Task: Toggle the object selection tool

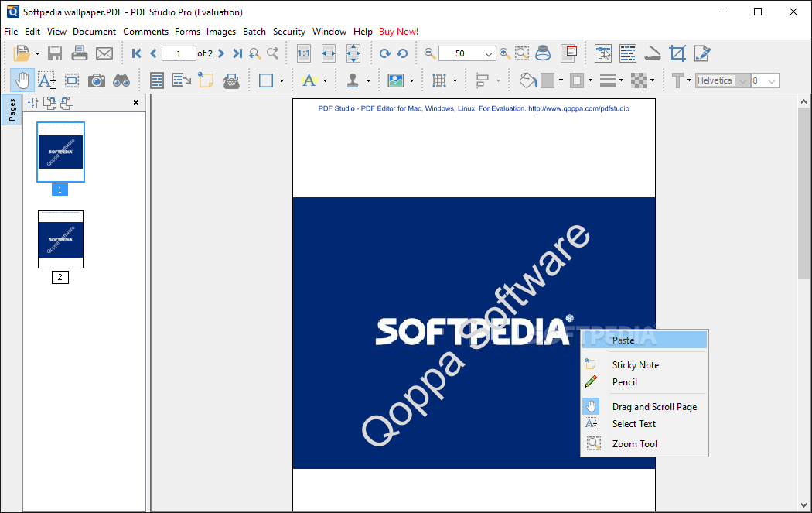Action: pyautogui.click(x=71, y=80)
